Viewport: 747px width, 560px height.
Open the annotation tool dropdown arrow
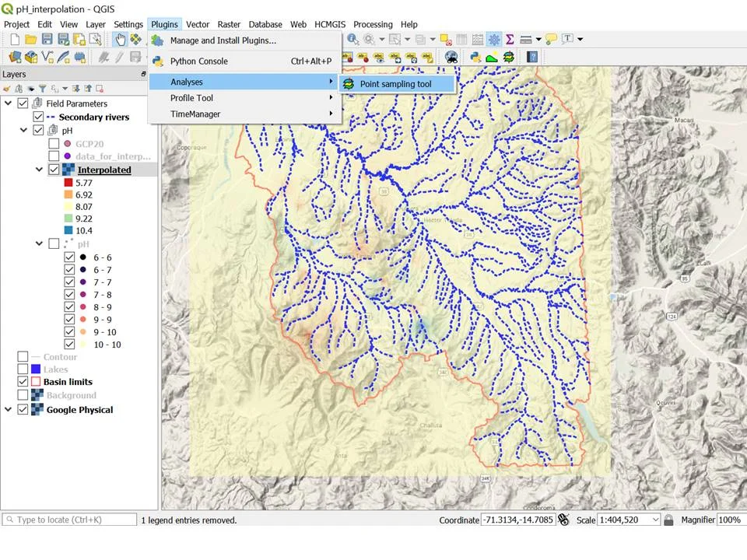coord(580,39)
